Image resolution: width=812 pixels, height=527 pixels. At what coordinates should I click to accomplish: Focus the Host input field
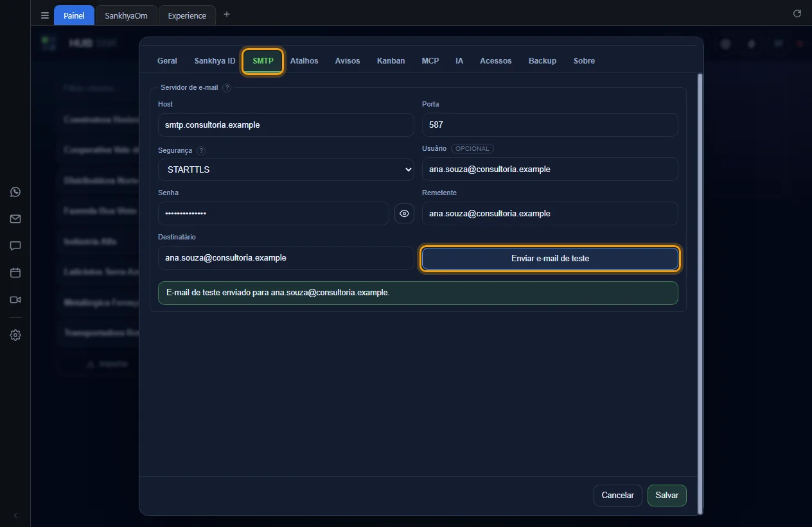point(286,125)
